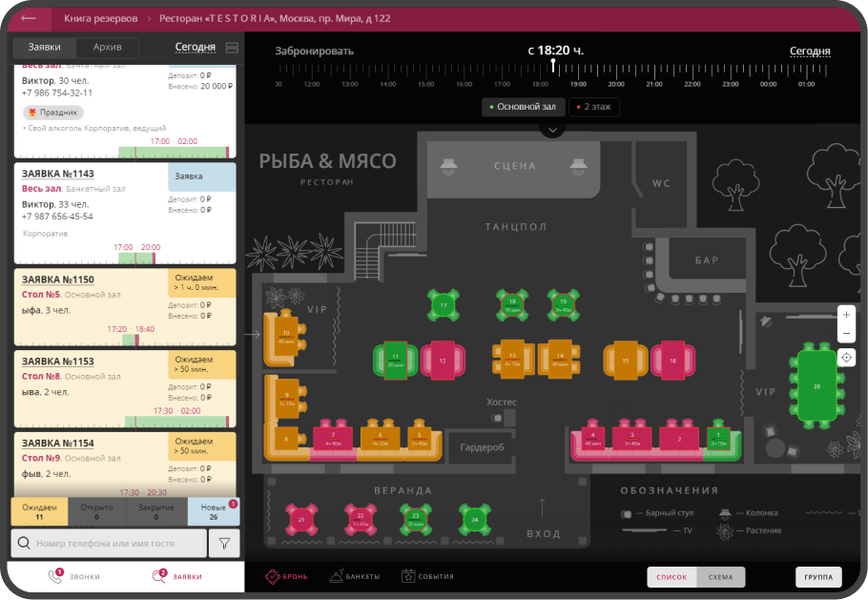Open restaurant TESTORIA breadcrumb
Viewport: 868px width, 600px height.
coord(275,18)
